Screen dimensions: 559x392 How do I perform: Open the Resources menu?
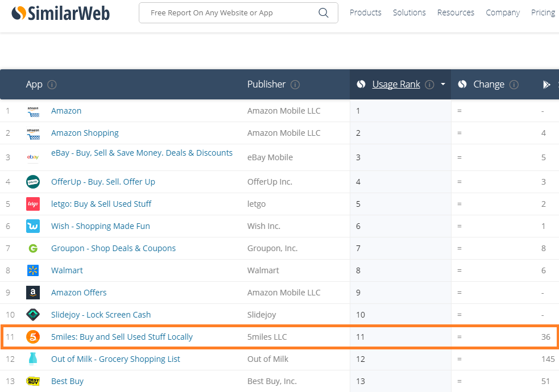click(456, 12)
